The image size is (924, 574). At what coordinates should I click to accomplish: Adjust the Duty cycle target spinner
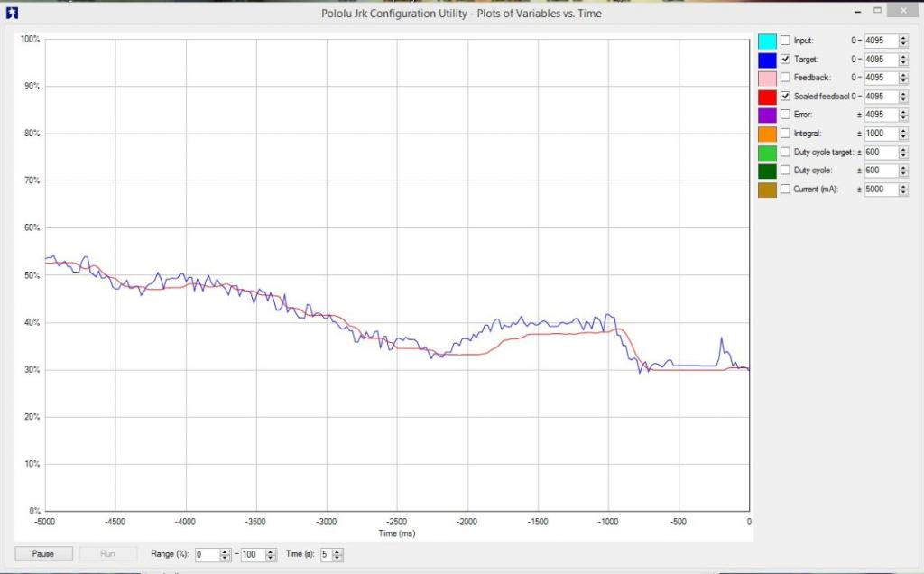tap(903, 152)
